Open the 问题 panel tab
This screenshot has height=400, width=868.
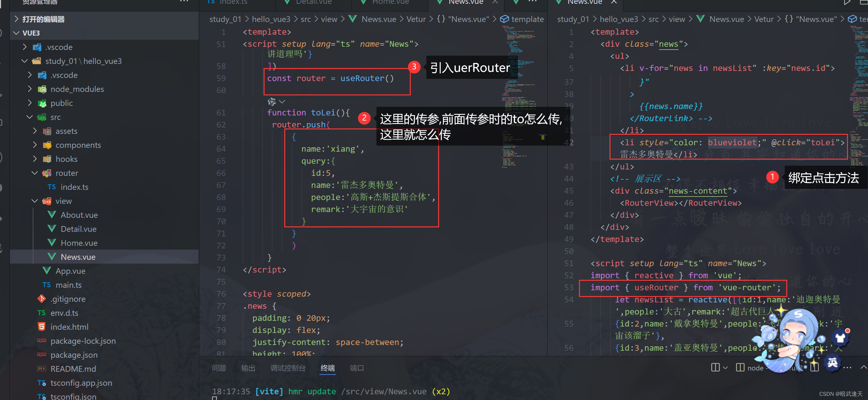(219, 368)
